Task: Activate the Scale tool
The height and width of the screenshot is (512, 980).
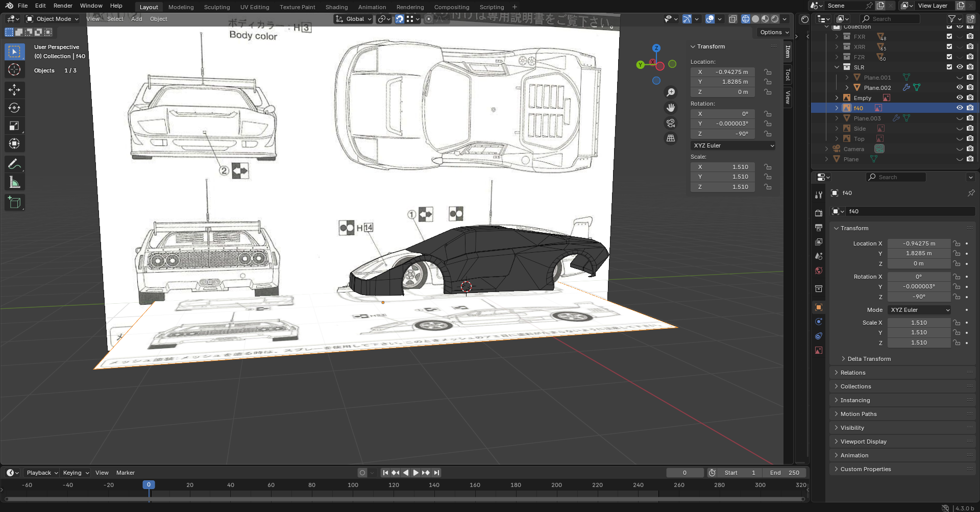Action: (x=14, y=126)
